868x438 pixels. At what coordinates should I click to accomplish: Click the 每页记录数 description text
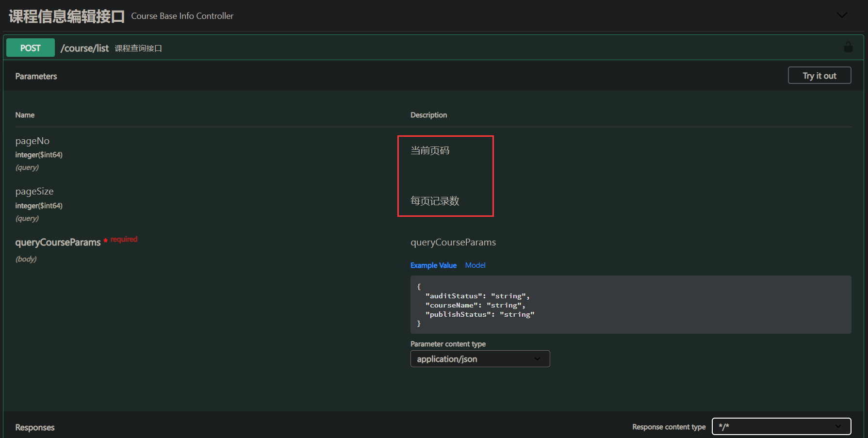pyautogui.click(x=435, y=201)
